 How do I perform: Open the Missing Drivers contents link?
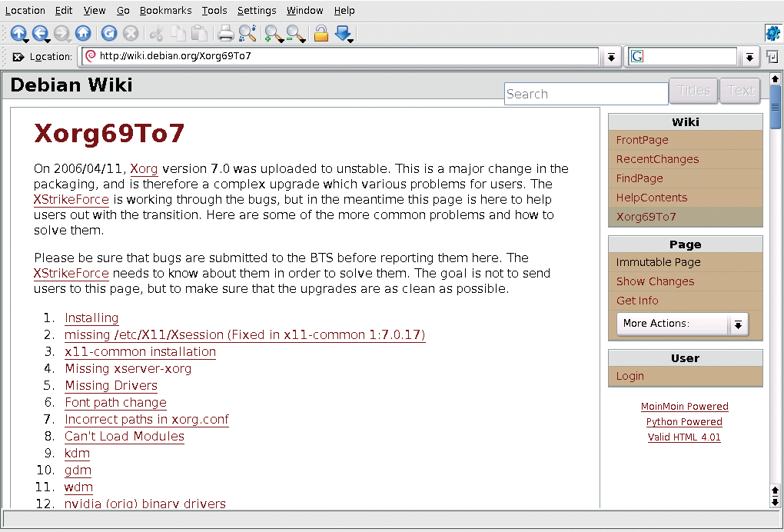[x=111, y=385]
